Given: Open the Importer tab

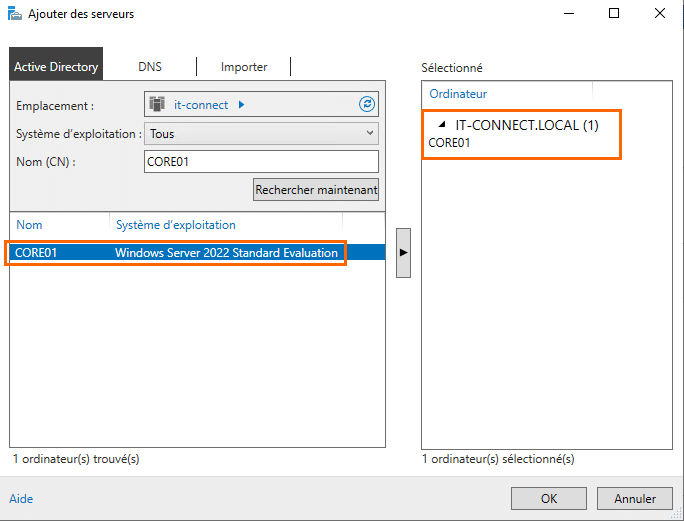Looking at the screenshot, I should [x=244, y=66].
